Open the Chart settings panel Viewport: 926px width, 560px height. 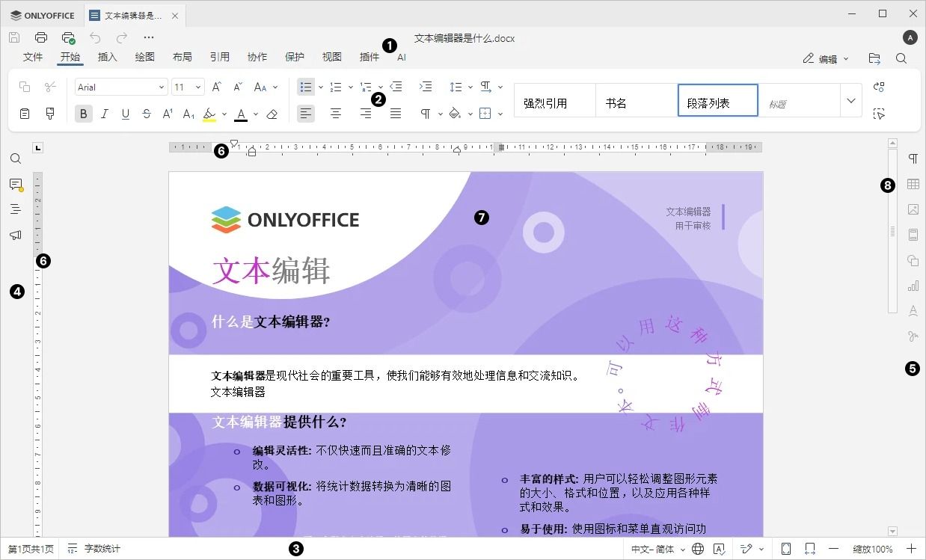[913, 286]
